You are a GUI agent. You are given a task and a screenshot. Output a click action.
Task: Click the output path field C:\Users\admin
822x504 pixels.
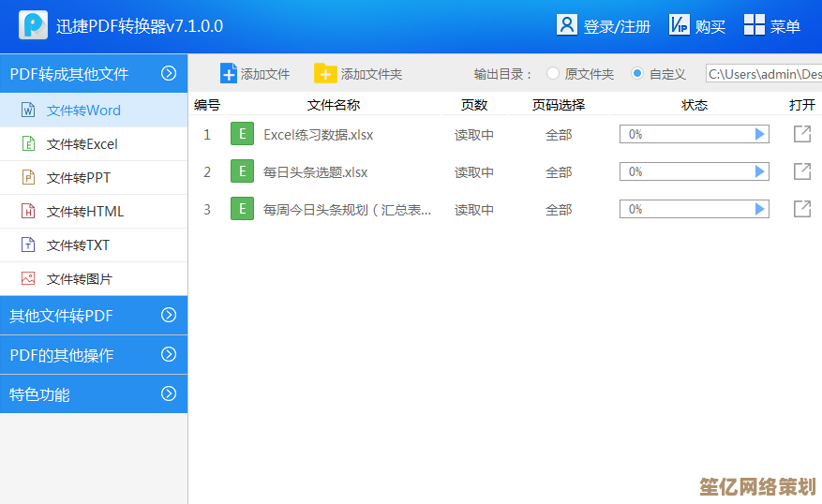coord(764,74)
